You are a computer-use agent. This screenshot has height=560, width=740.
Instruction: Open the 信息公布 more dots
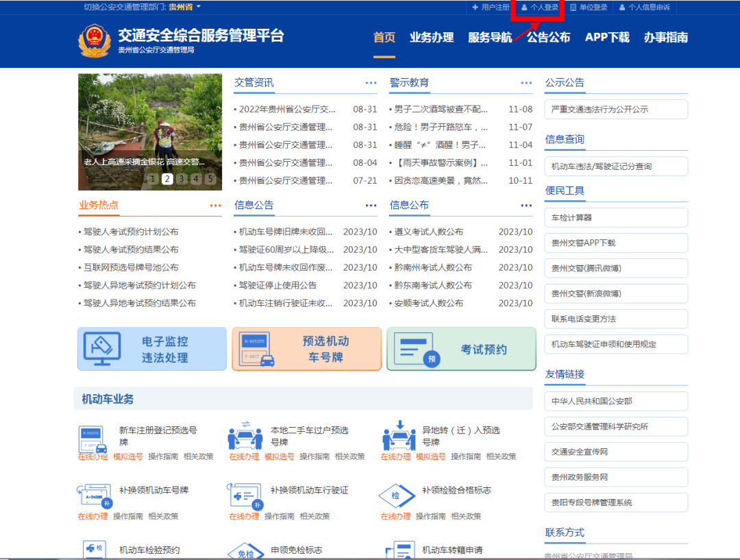(526, 206)
